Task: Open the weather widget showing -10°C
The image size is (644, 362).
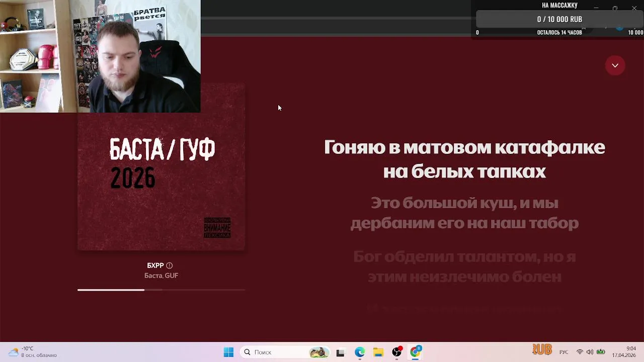Action: [33, 352]
